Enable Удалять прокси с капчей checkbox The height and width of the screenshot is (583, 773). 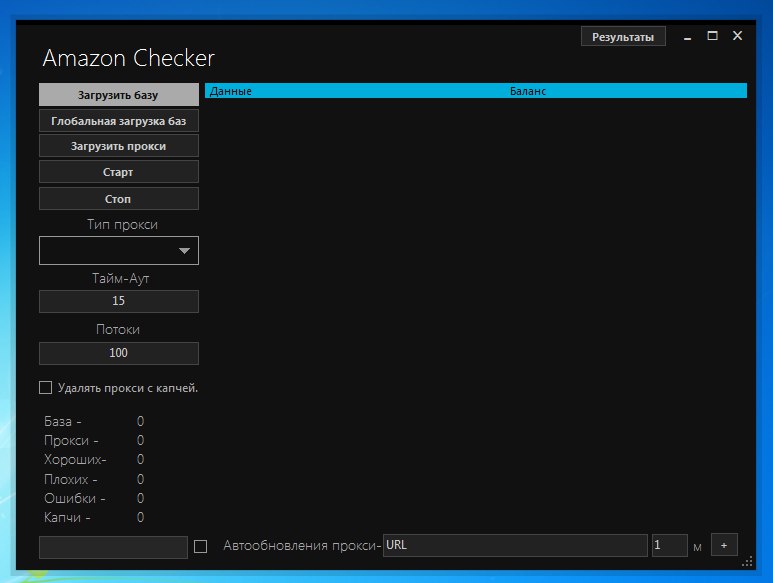(45, 388)
